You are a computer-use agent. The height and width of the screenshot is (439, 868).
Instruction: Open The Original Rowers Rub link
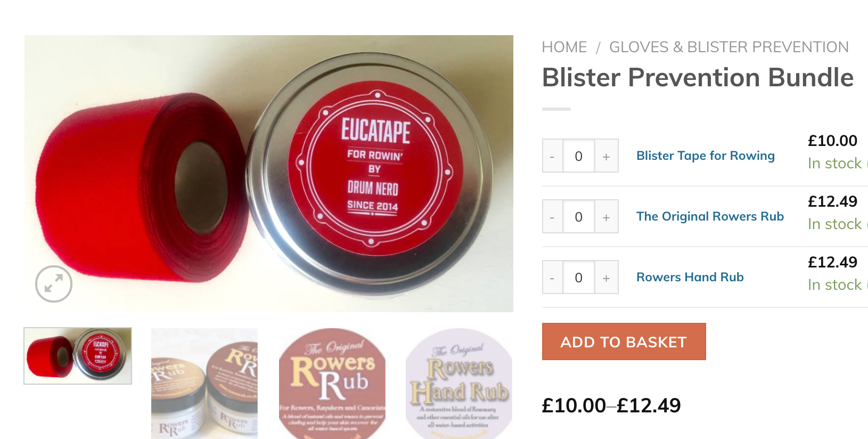710,216
